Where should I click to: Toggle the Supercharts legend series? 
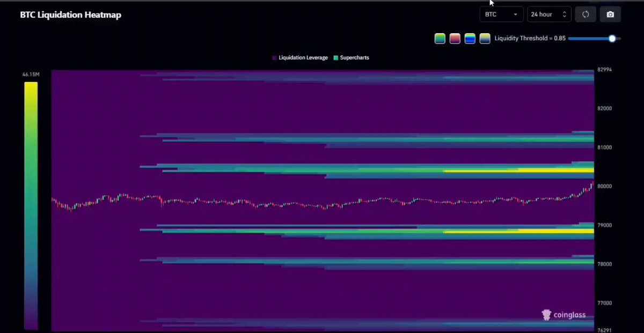[351, 57]
